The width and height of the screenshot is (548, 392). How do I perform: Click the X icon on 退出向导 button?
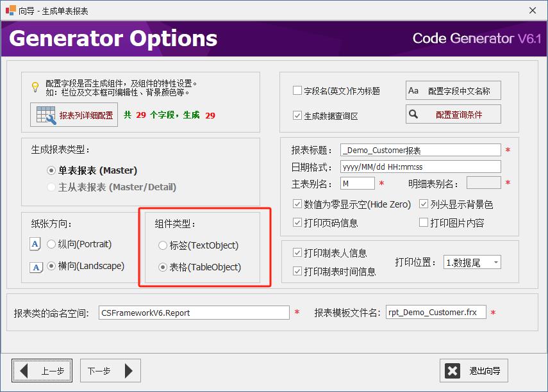(453, 370)
